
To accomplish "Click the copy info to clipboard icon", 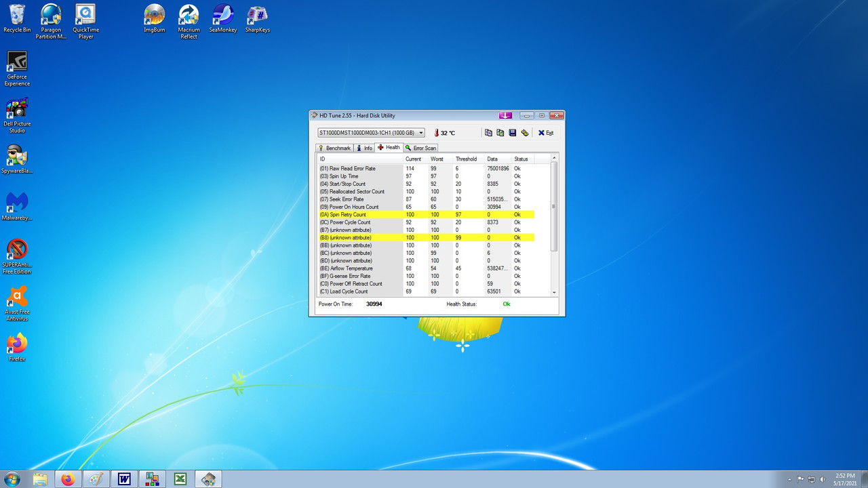I will tap(488, 133).
